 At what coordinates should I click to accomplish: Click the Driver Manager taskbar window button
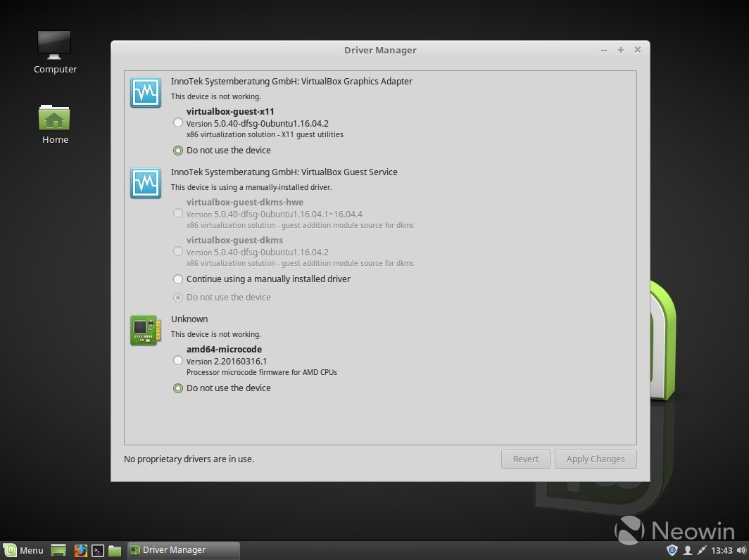tap(184, 550)
